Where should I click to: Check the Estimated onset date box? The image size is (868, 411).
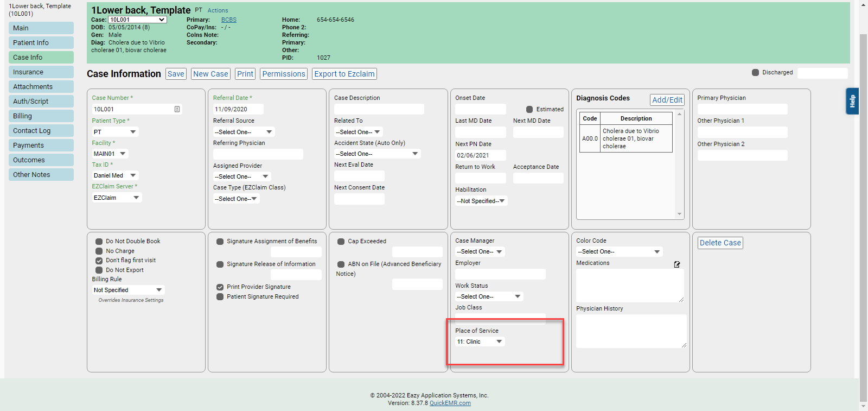tap(529, 109)
